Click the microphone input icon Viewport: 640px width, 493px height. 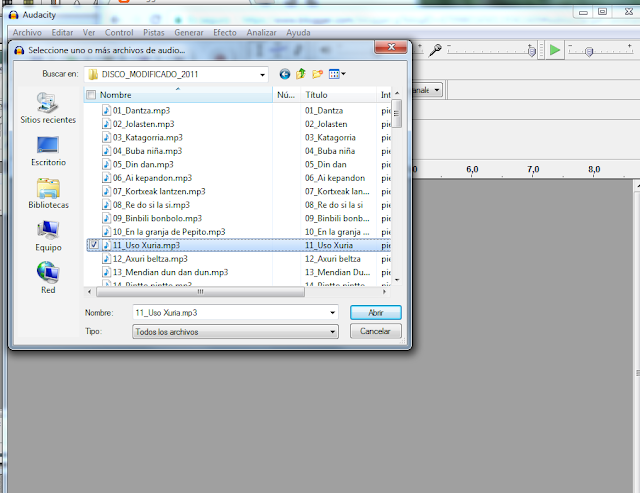[435, 50]
